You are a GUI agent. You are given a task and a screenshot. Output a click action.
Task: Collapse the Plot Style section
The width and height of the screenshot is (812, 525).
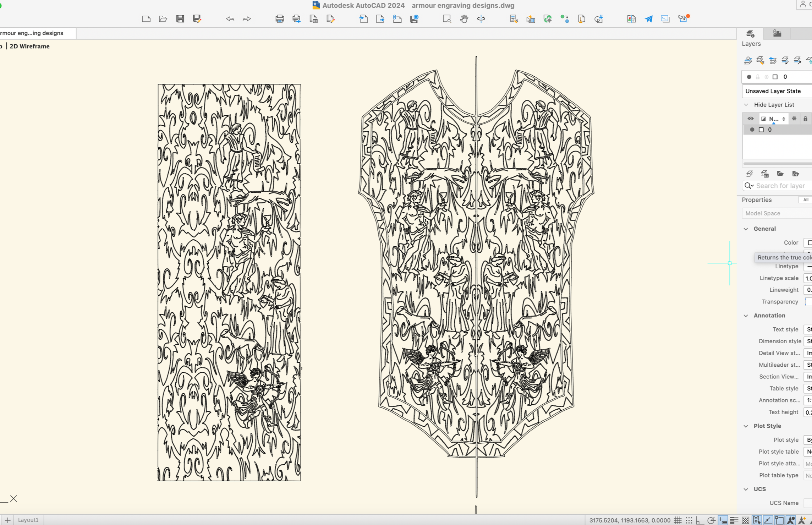point(746,426)
